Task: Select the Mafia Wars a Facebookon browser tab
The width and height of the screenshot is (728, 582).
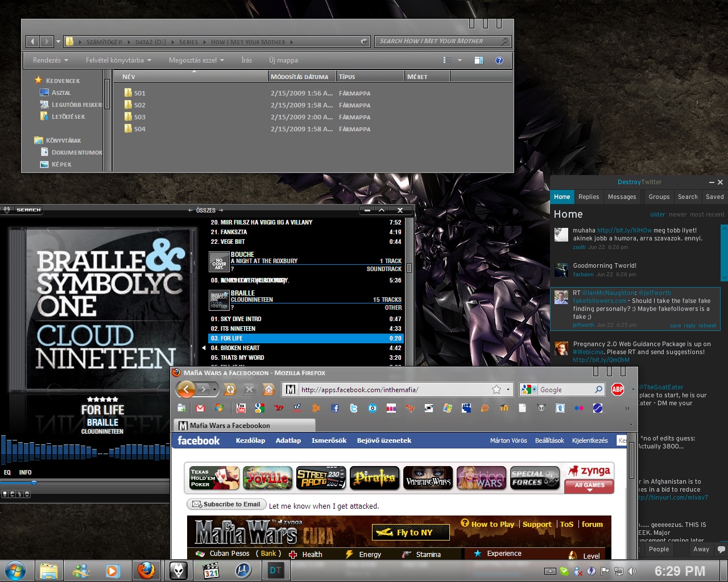Action: (245, 425)
